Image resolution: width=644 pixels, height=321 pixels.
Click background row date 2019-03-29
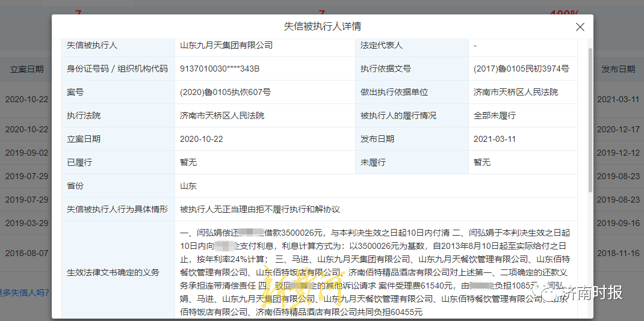click(26, 224)
